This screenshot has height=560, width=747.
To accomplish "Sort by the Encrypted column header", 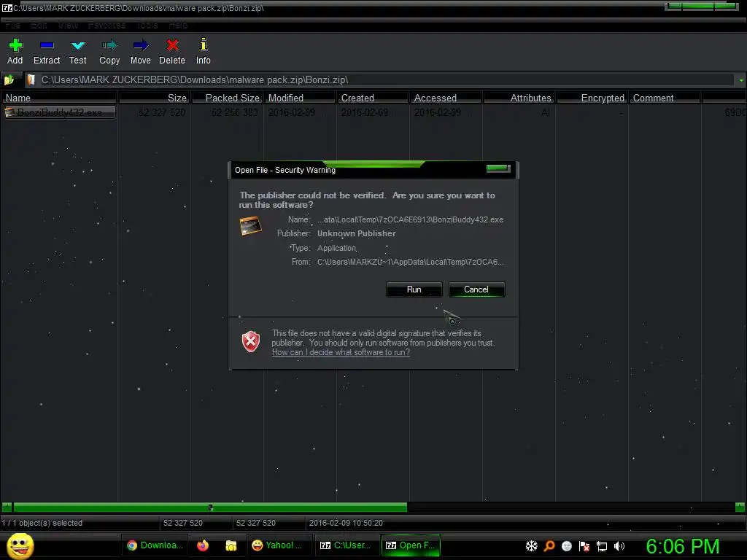I will click(x=592, y=98).
